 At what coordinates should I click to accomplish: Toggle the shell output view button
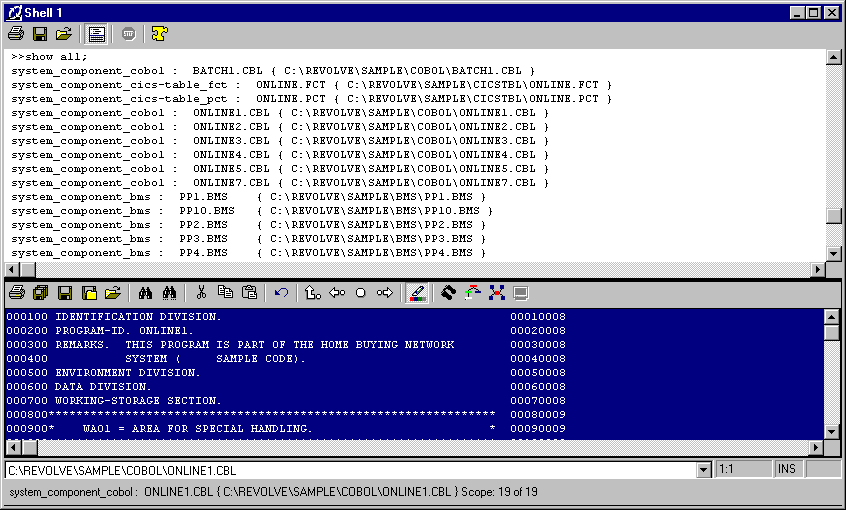point(97,34)
